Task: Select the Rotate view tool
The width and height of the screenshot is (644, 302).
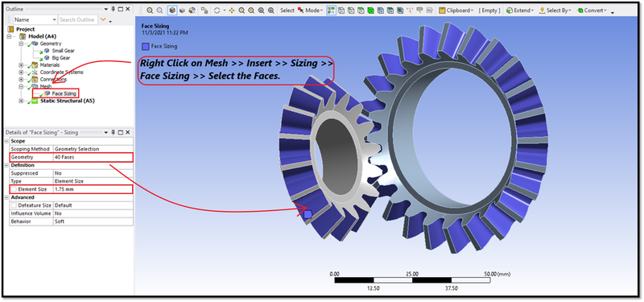Action: [x=217, y=10]
